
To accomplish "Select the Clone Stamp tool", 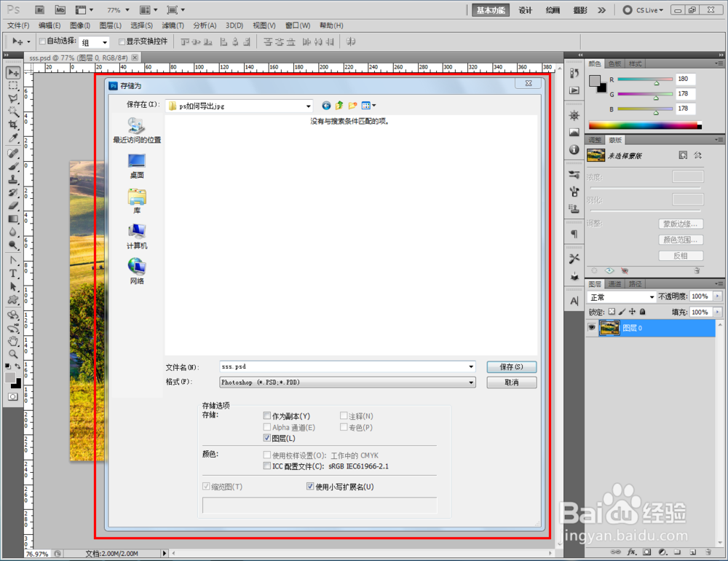I will (x=13, y=179).
